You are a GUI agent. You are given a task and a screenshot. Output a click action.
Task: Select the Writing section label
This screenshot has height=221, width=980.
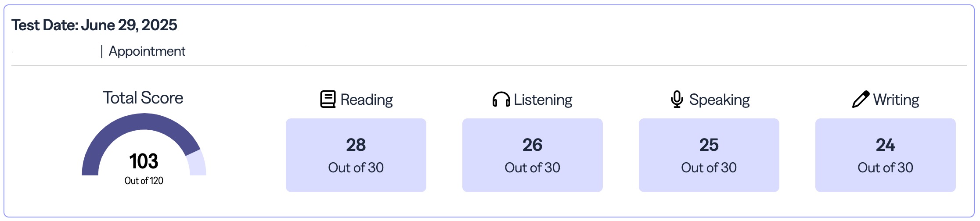point(896,100)
